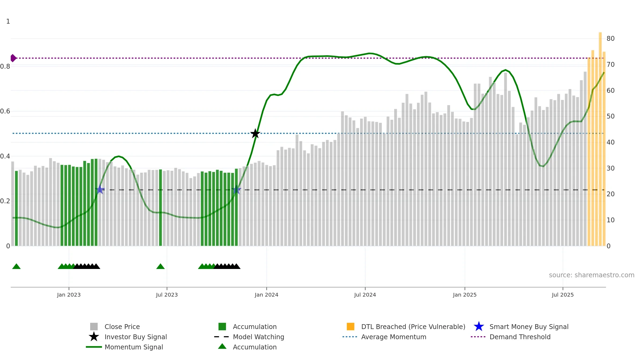Click the right axis value 80

tap(610, 39)
